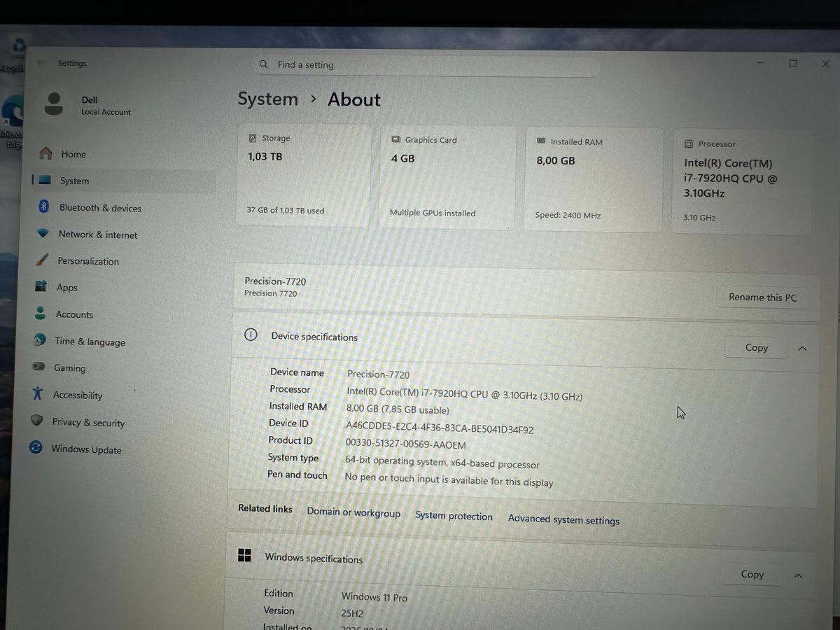Image resolution: width=840 pixels, height=630 pixels.
Task: Click the Accessibility figure icon
Action: (x=38, y=394)
